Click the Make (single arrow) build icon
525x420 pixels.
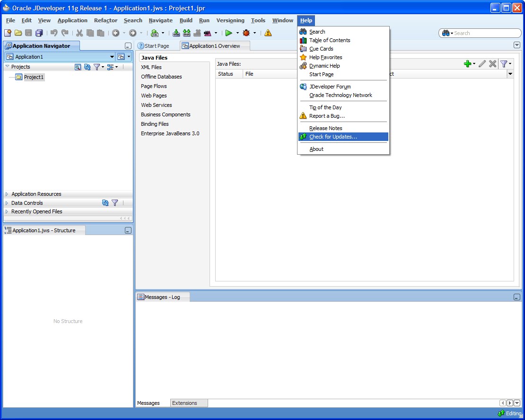(176, 33)
